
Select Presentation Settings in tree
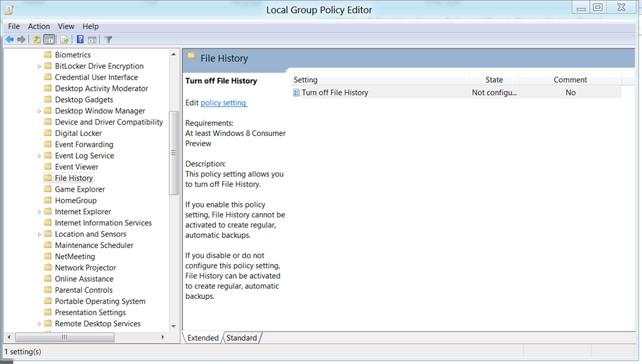[x=90, y=313]
